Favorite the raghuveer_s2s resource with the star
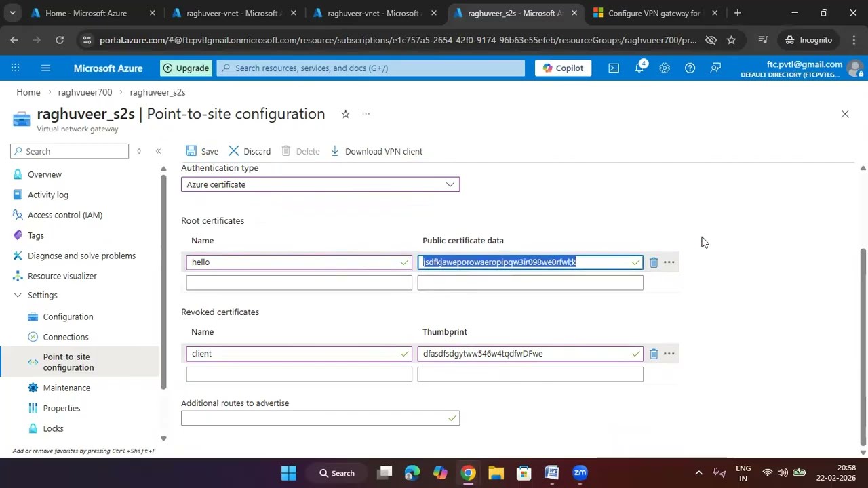Image resolution: width=868 pixels, height=488 pixels. pos(345,114)
